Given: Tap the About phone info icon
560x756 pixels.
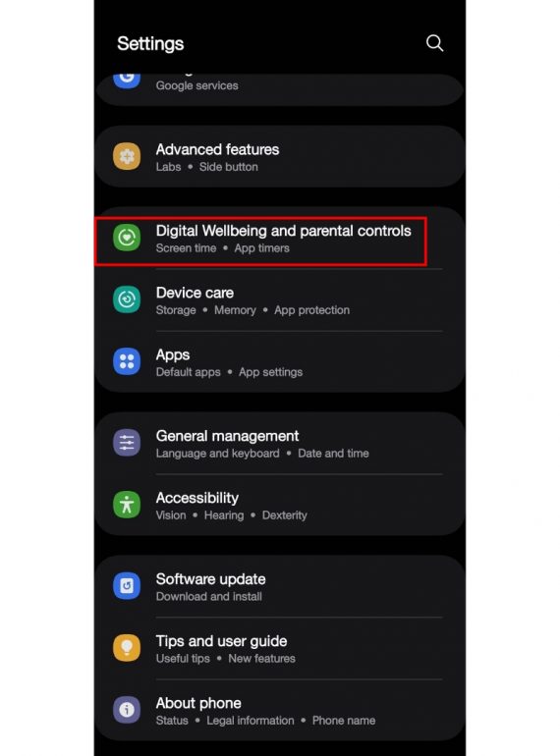Looking at the screenshot, I should [127, 710].
